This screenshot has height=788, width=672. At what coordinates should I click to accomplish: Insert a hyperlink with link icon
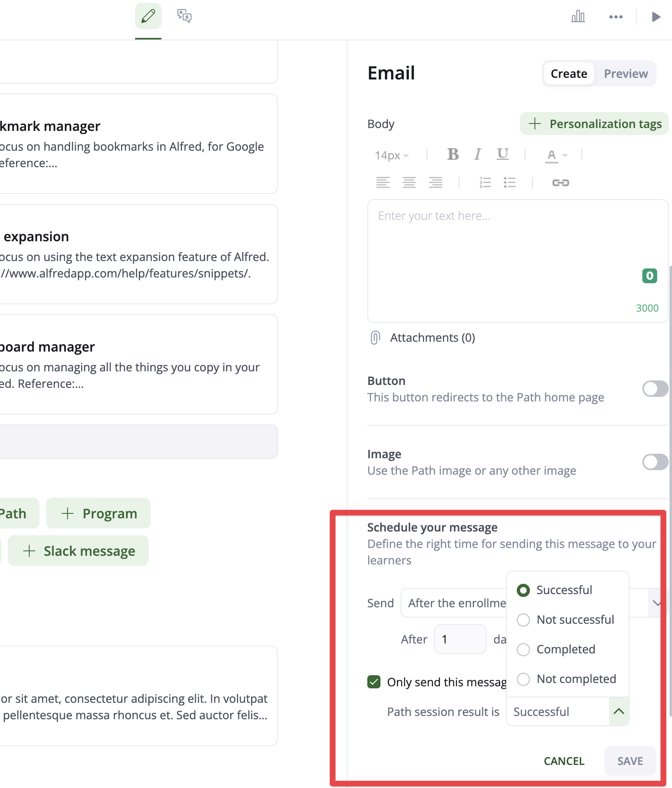pos(560,182)
